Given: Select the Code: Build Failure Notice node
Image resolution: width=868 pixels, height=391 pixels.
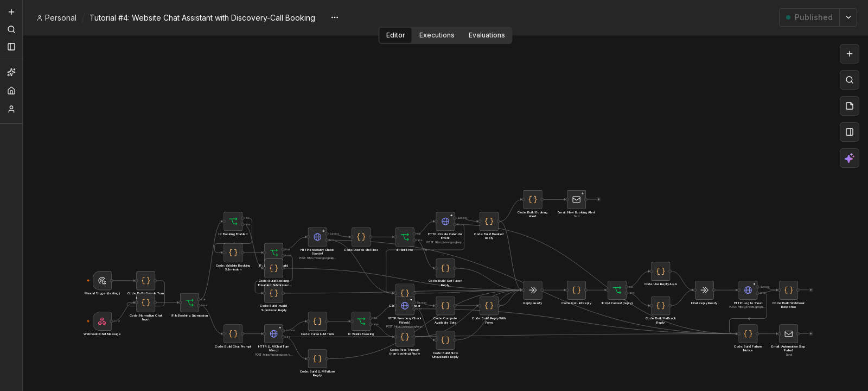Looking at the screenshot, I should point(748,334).
